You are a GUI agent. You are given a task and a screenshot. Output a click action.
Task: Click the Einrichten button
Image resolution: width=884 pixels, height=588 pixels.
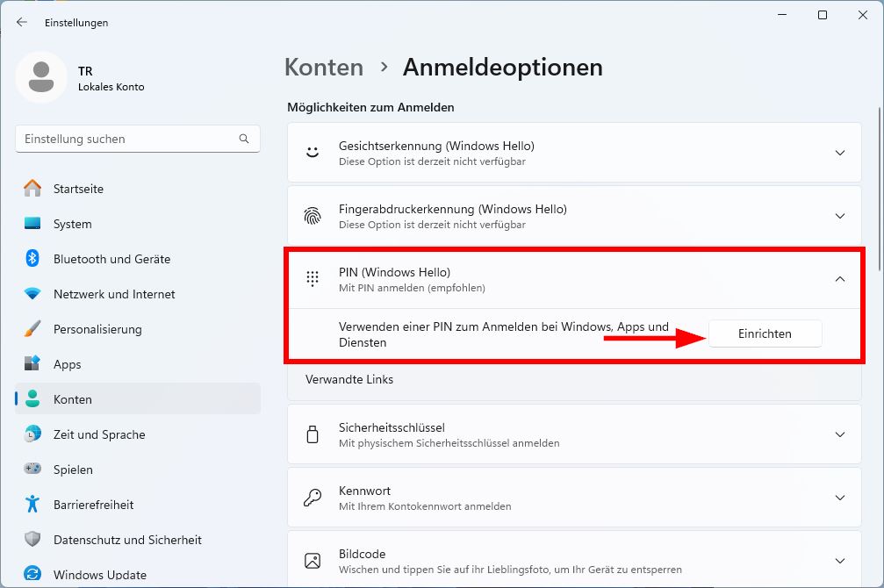(x=764, y=333)
